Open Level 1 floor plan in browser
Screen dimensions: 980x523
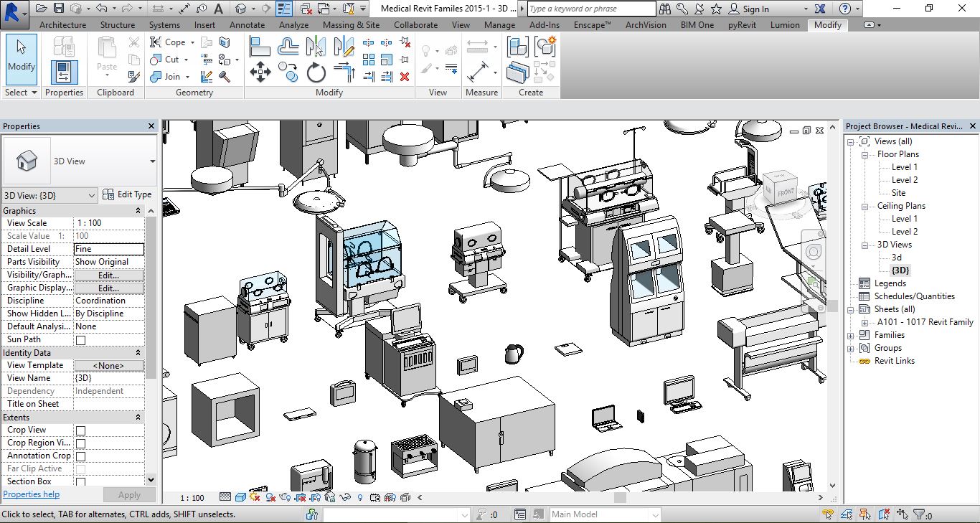[x=904, y=167]
